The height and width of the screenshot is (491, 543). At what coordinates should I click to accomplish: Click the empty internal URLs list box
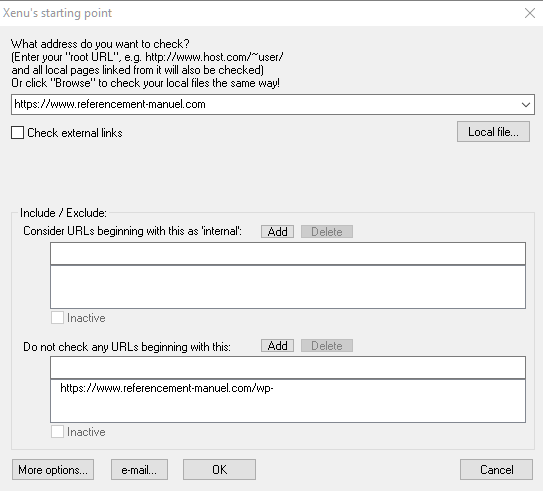tap(288, 287)
